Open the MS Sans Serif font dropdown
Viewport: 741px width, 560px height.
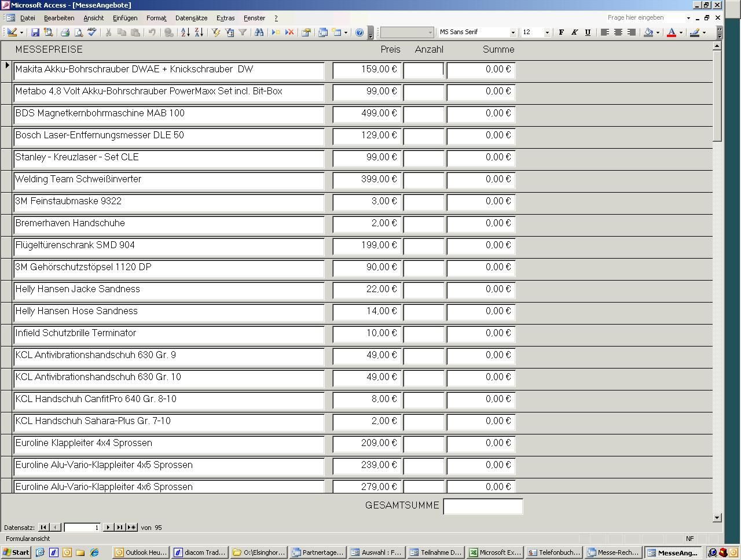(x=512, y=32)
